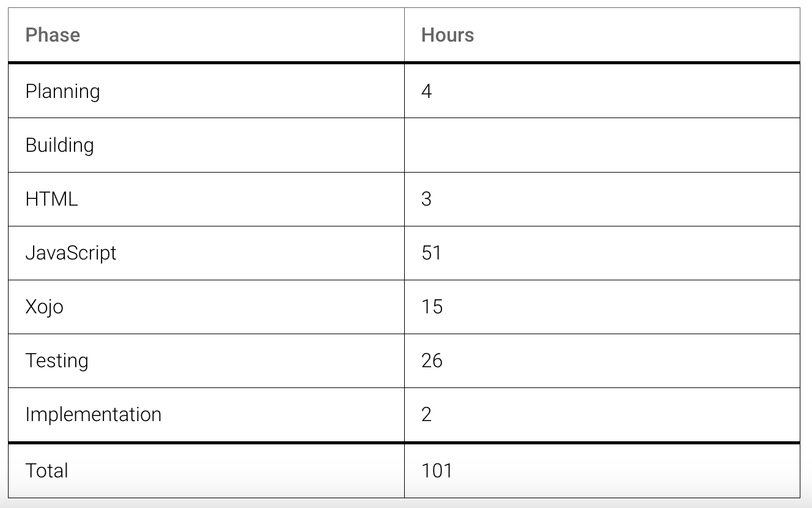Click the Testing hours value 26
Image resolution: width=812 pixels, height=508 pixels.
coord(432,360)
